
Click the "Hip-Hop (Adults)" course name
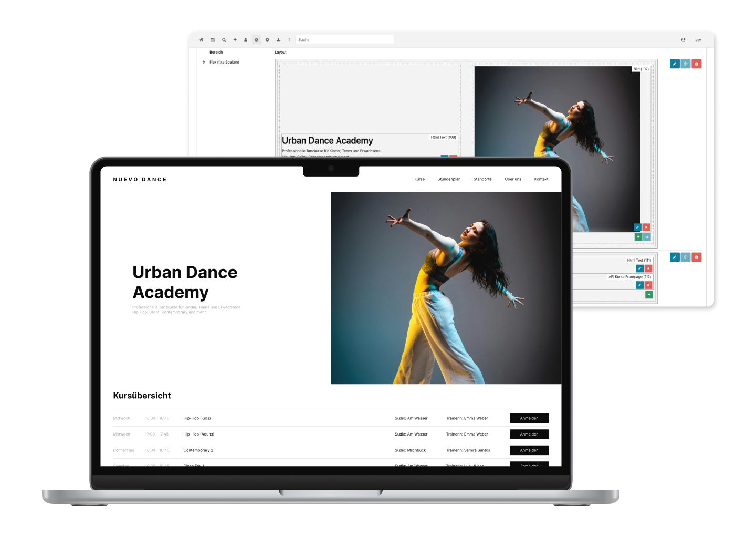(x=199, y=434)
